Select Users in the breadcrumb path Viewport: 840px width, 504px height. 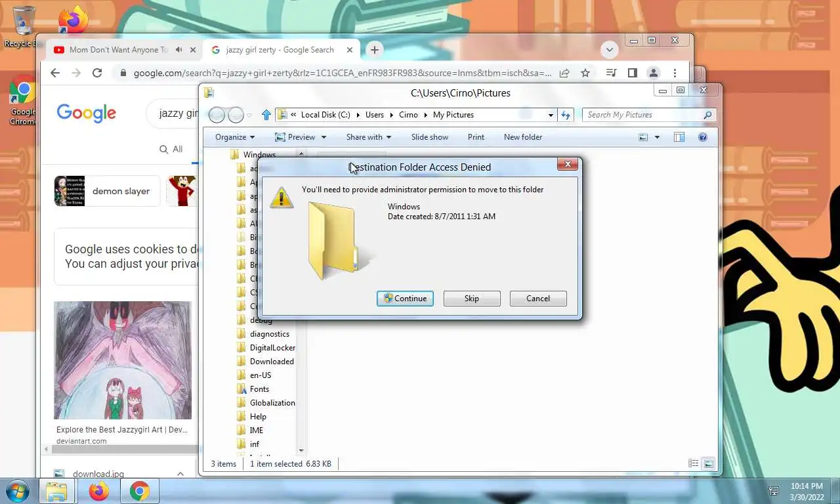(375, 115)
